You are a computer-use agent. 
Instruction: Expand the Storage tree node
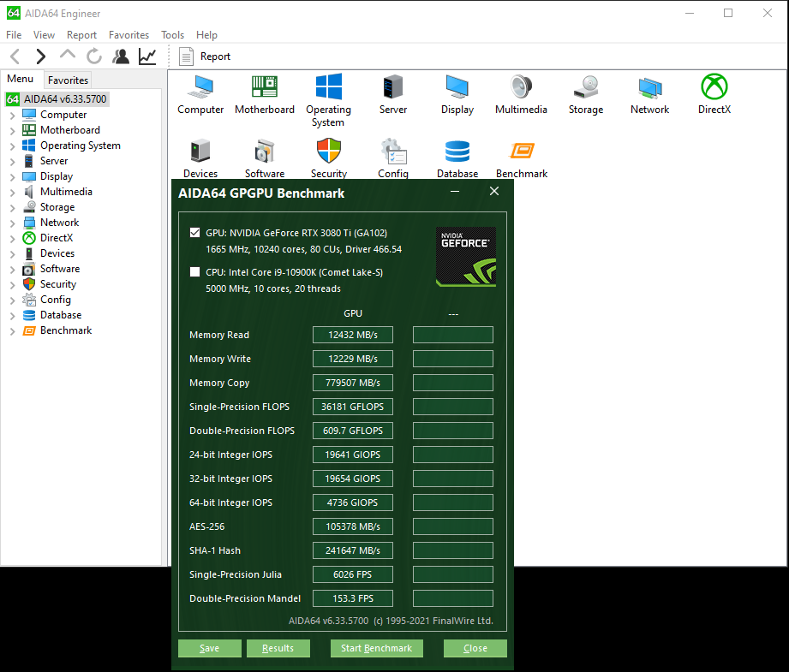click(13, 208)
